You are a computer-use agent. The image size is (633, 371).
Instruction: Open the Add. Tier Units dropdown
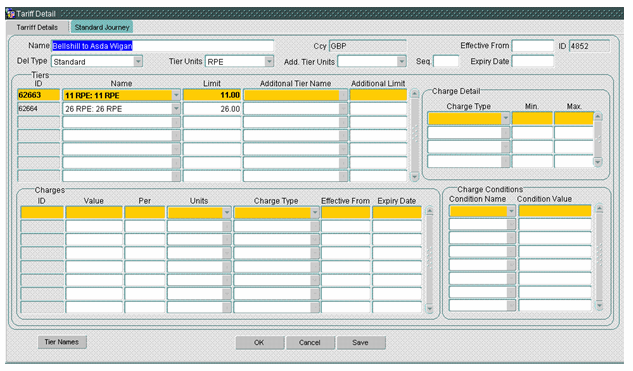[x=401, y=62]
